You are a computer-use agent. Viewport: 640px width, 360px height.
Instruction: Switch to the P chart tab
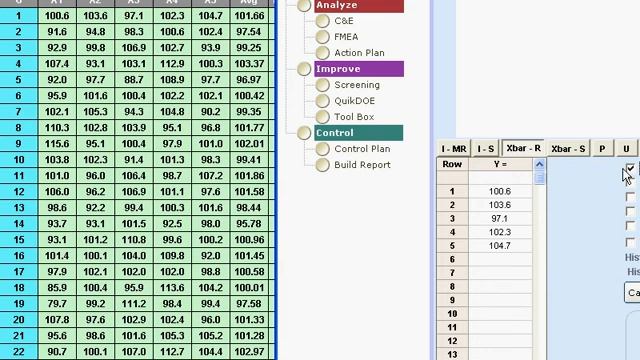pyautogui.click(x=602, y=149)
